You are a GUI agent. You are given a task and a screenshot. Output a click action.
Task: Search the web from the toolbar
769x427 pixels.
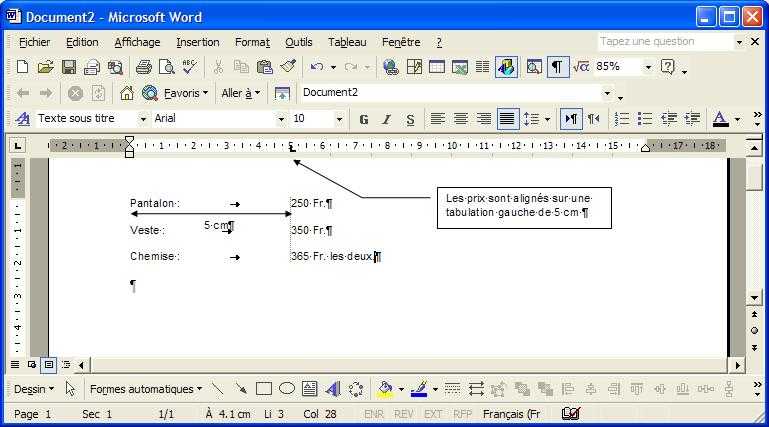[150, 93]
